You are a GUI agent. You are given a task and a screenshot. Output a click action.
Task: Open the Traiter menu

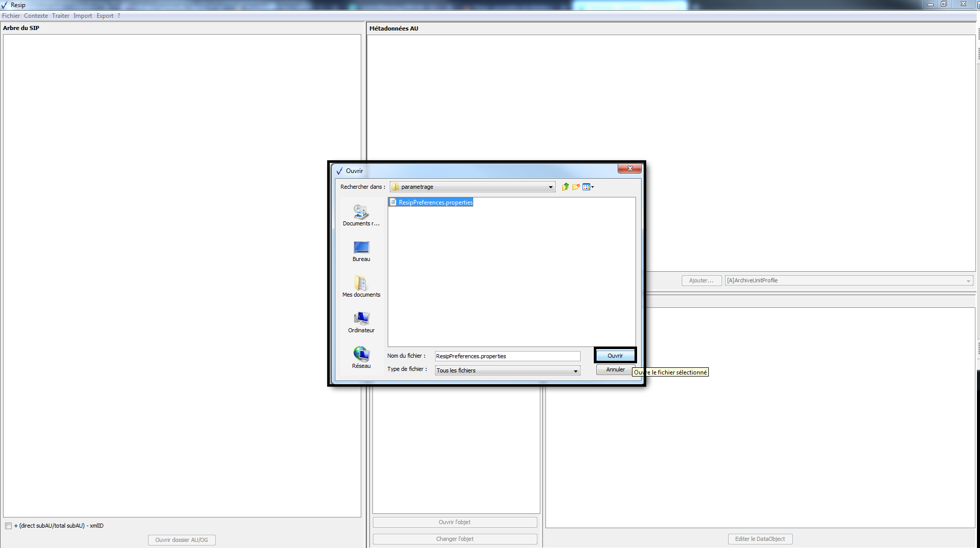61,16
